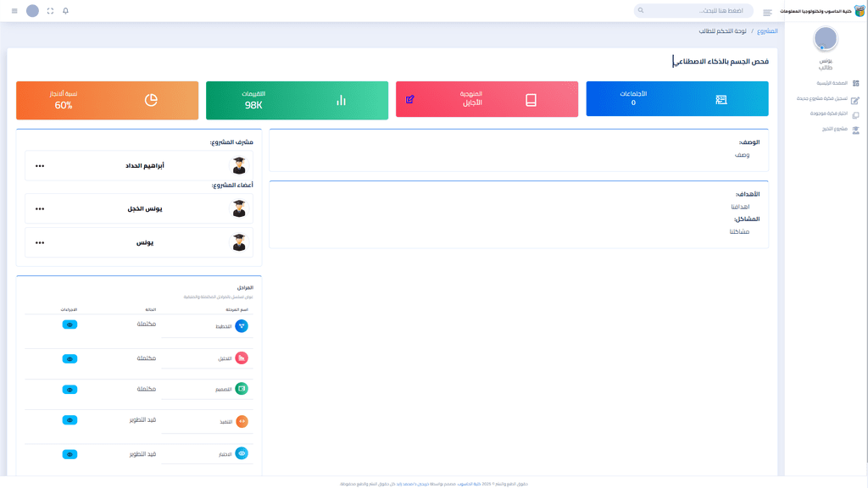Click the search magnifier icon
This screenshot has height=488, width=868.
[641, 10]
